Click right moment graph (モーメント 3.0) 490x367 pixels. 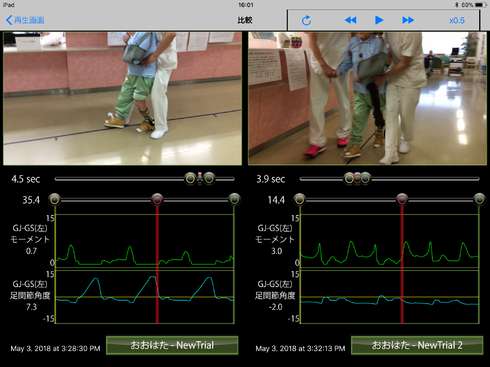[389, 241]
